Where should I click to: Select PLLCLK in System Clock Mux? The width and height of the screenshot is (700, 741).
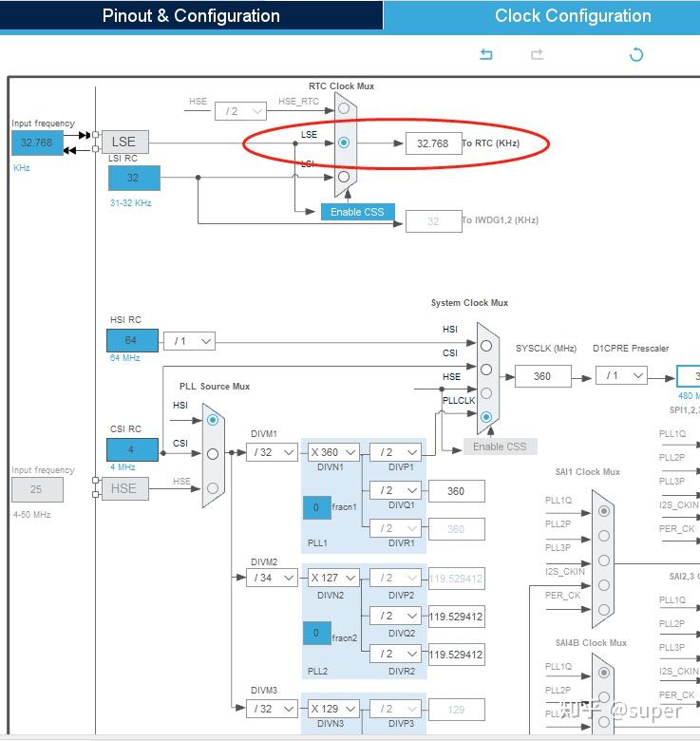tap(486, 417)
